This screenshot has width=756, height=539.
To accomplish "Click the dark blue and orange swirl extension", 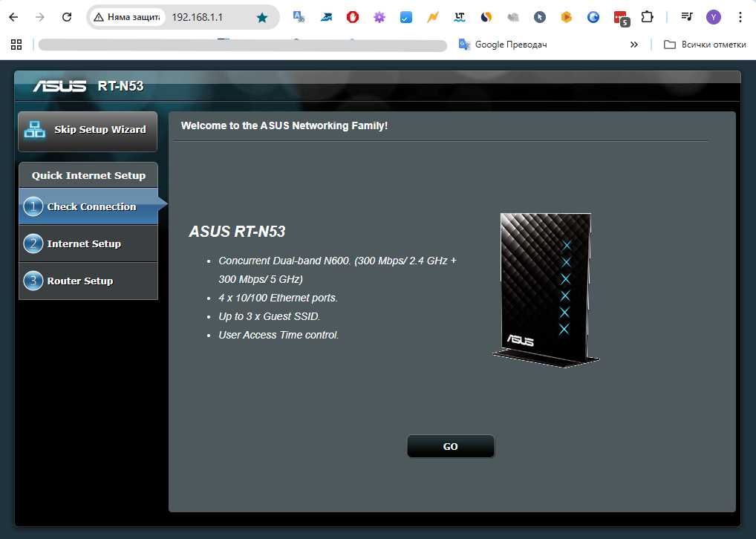I will [486, 17].
